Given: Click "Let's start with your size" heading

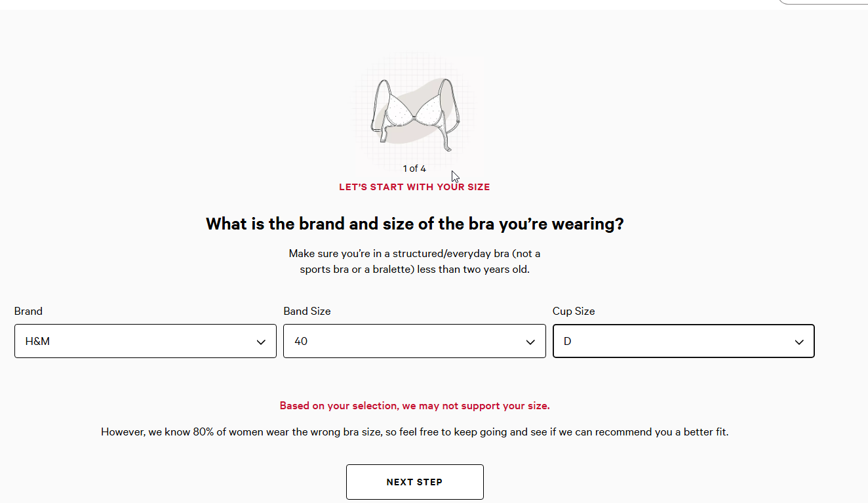Looking at the screenshot, I should point(414,187).
